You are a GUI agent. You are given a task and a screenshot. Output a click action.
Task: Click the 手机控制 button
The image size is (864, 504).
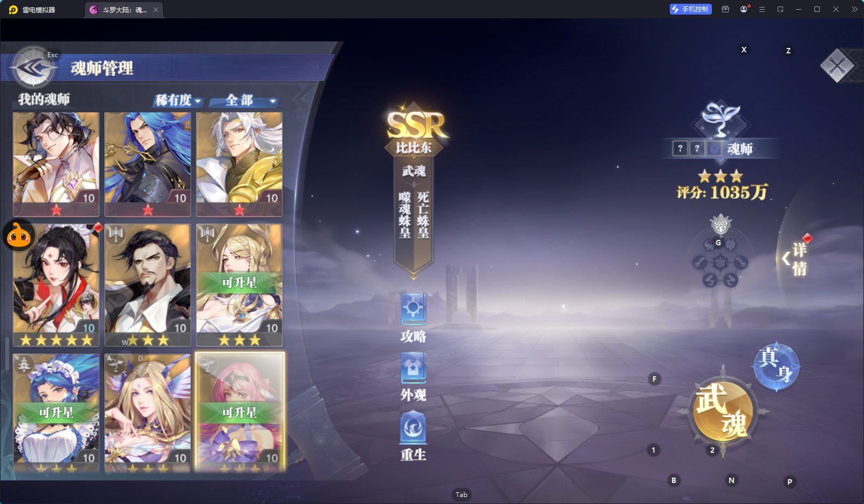pos(691,9)
